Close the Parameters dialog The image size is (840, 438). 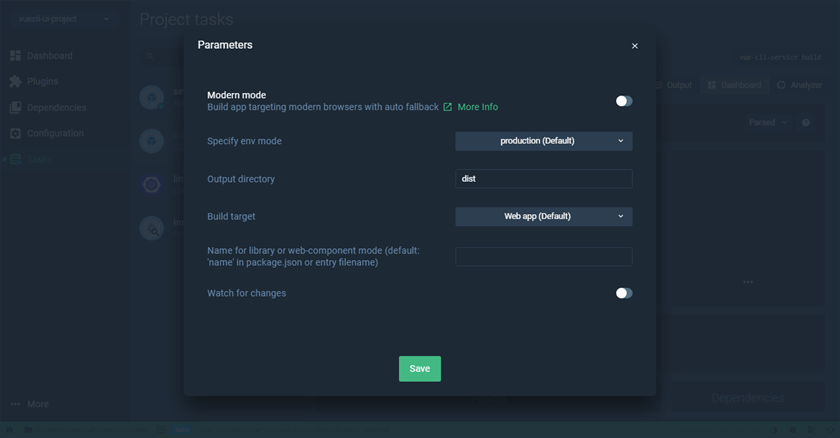(x=635, y=46)
